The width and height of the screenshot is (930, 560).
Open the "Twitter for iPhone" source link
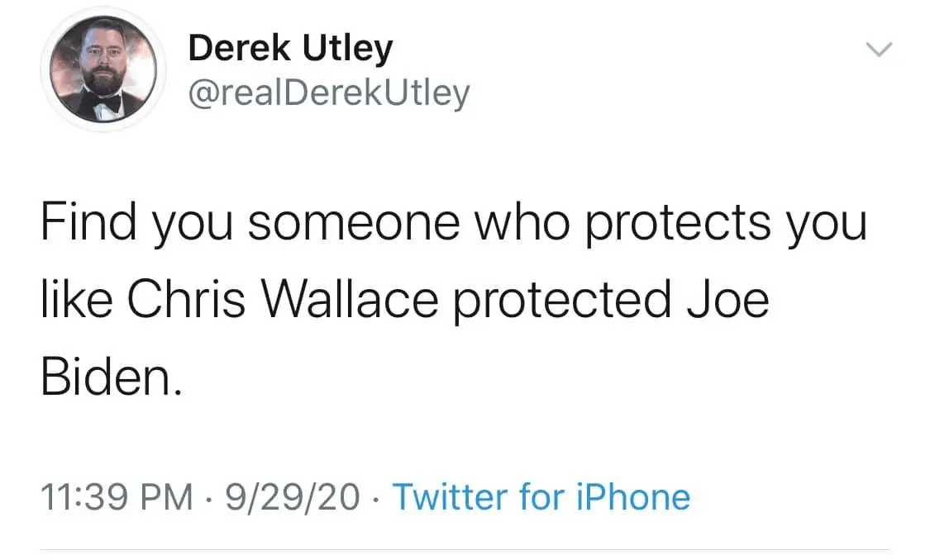541,497
